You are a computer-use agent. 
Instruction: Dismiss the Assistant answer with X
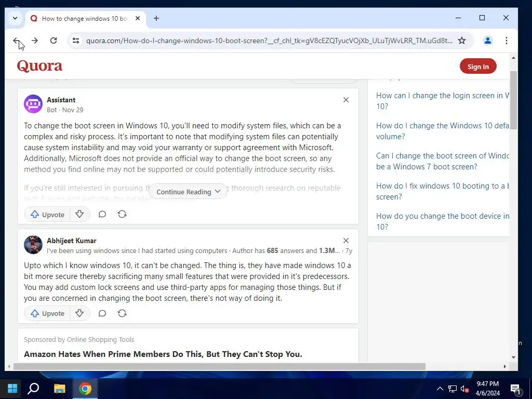[345, 100]
